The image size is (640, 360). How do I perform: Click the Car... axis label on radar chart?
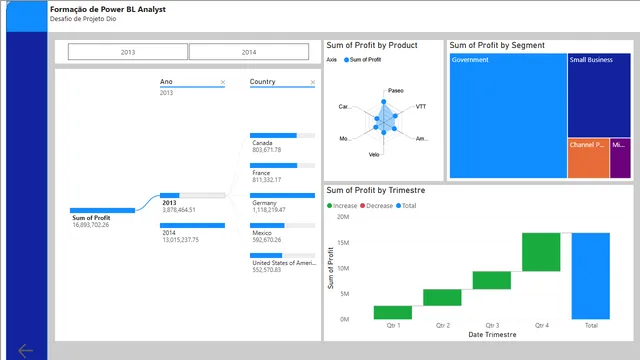(x=344, y=107)
